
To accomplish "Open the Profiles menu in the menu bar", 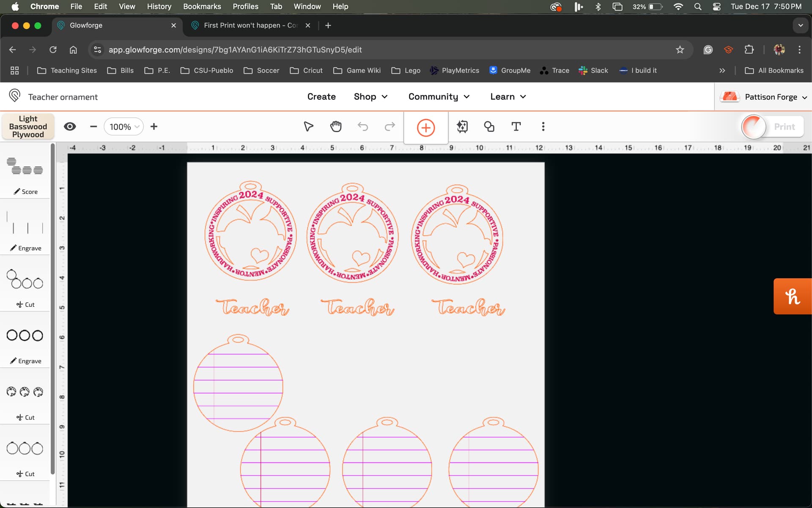I will (x=245, y=6).
